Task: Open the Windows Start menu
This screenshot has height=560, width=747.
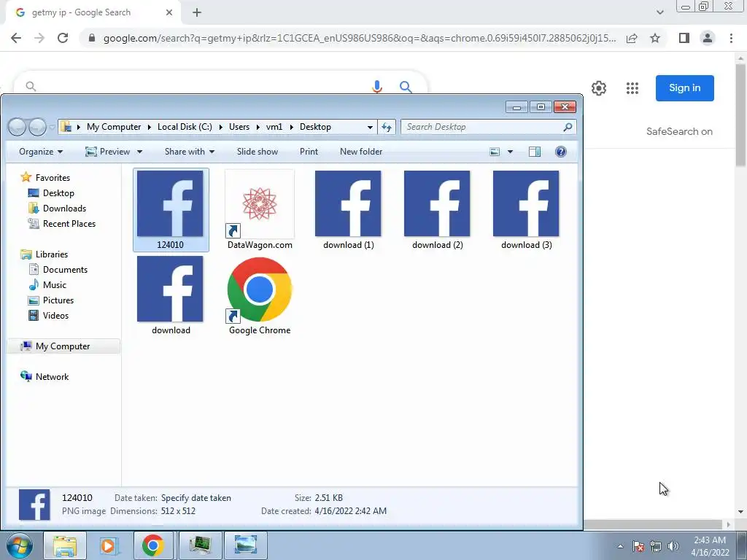Action: click(x=19, y=545)
